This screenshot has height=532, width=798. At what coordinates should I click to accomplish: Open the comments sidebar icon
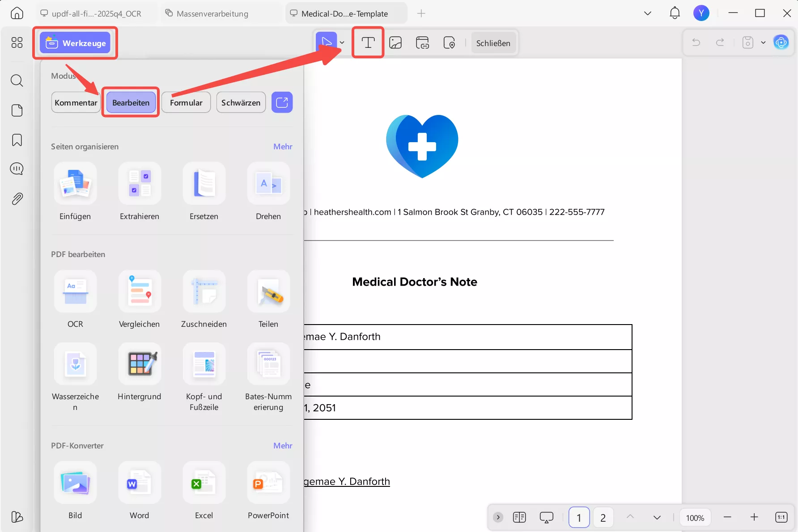[17, 169]
